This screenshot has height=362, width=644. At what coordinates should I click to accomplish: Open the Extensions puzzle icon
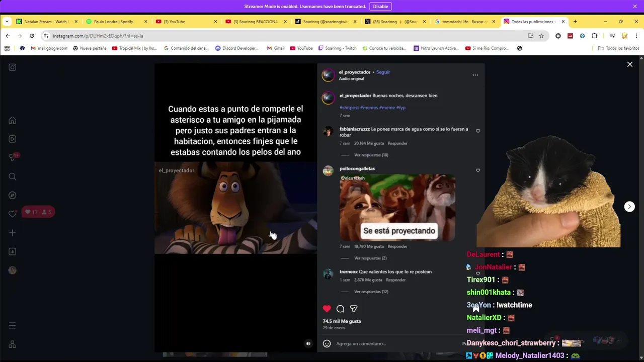tap(594, 36)
